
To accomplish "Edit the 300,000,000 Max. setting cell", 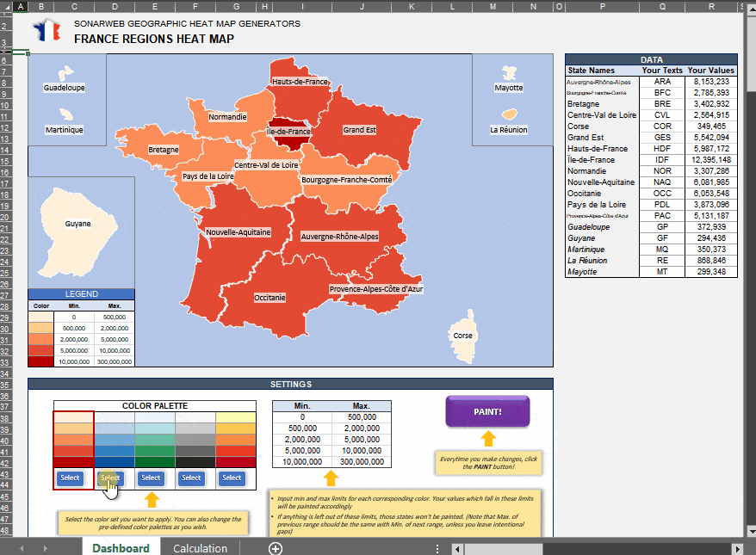I will pyautogui.click(x=362, y=461).
